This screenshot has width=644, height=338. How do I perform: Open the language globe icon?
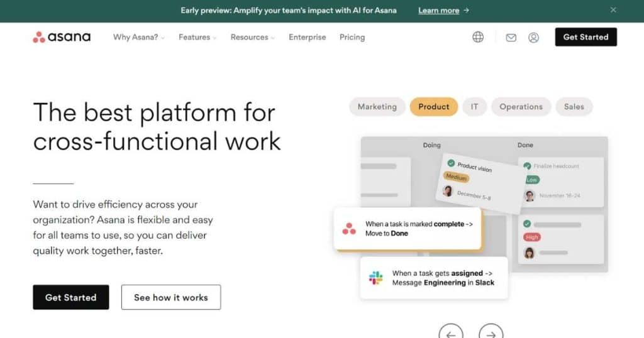click(x=478, y=37)
